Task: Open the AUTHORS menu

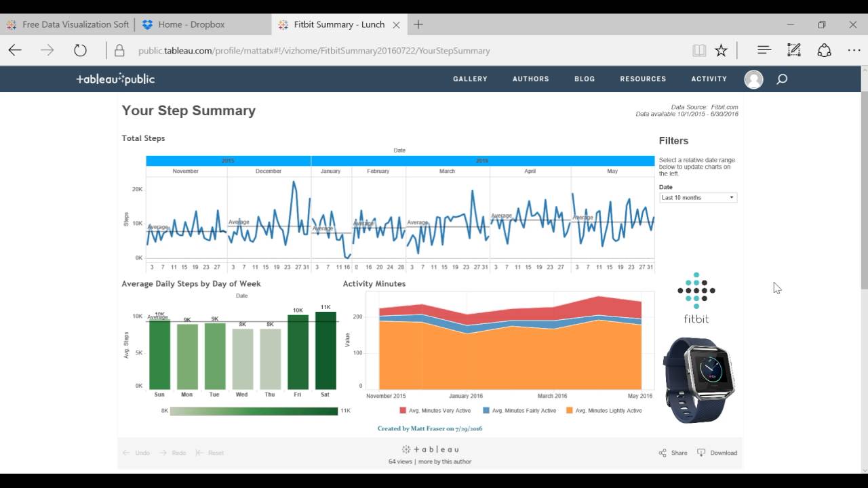Action: coord(530,79)
